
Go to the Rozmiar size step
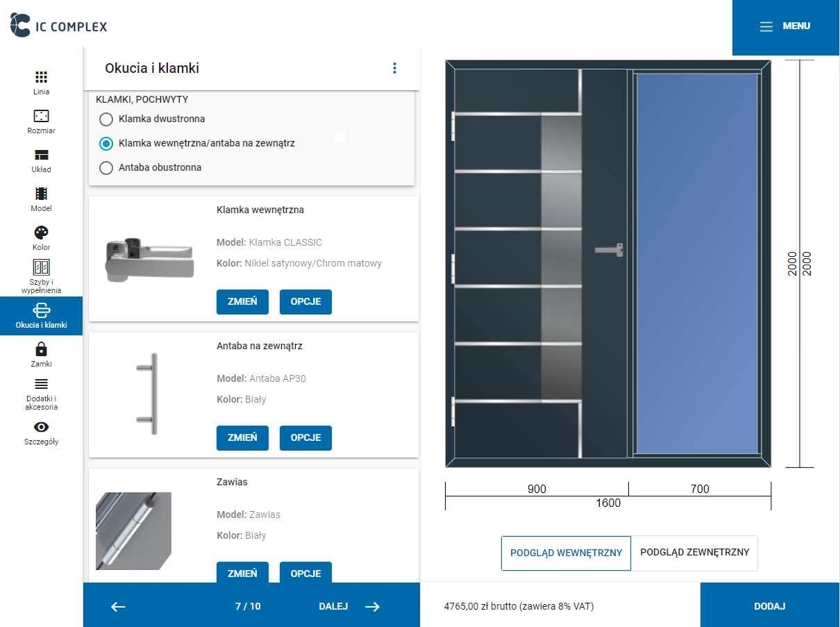pyautogui.click(x=41, y=122)
